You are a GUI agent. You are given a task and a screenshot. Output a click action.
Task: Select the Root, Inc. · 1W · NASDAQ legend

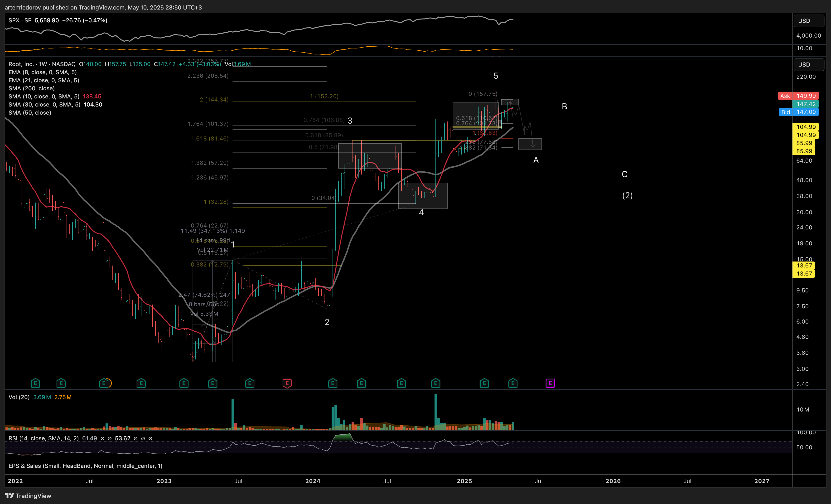tap(42, 64)
